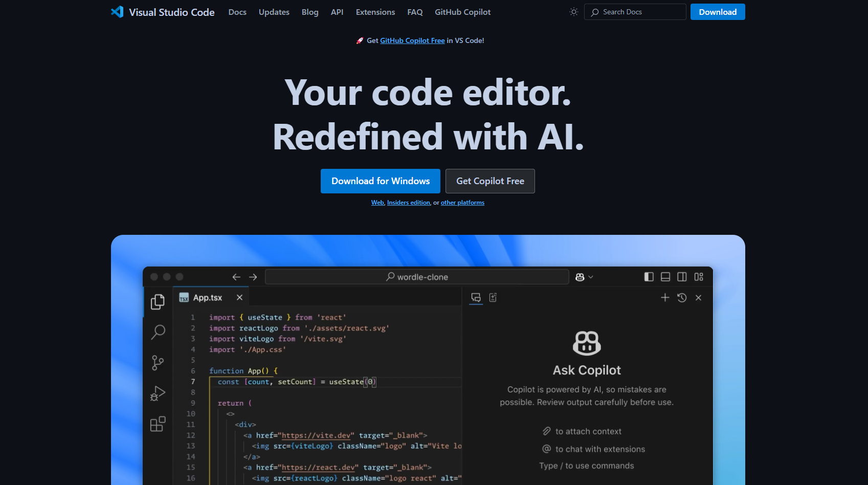Screen dimensions: 868x485
Task: Open the Run and Debug icon
Action: pyautogui.click(x=158, y=393)
